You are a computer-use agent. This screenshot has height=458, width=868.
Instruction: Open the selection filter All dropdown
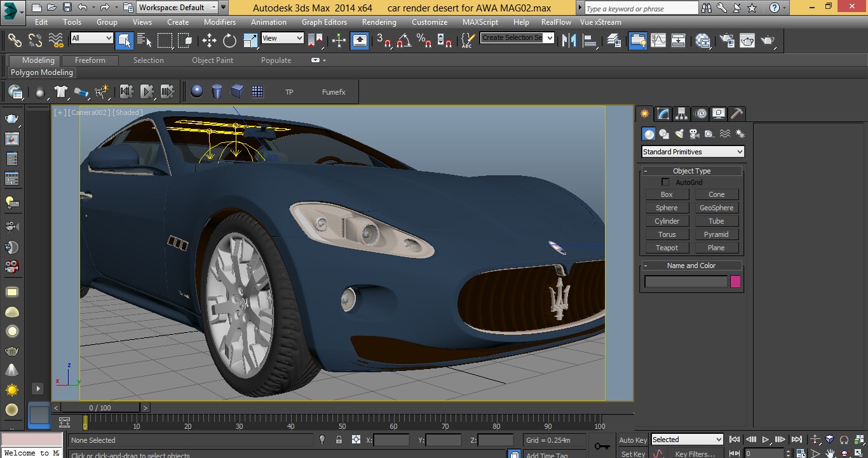[x=92, y=38]
